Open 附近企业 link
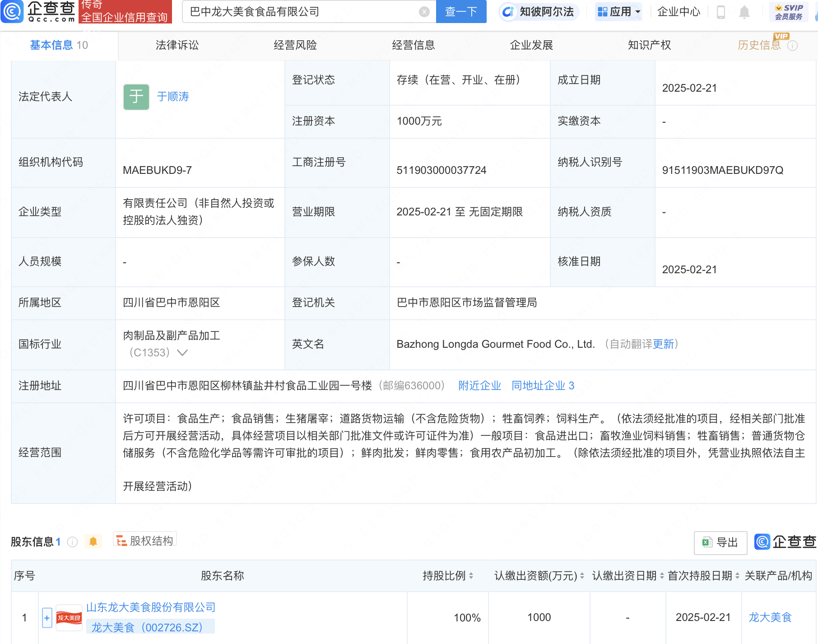This screenshot has width=818, height=644. 479,386
